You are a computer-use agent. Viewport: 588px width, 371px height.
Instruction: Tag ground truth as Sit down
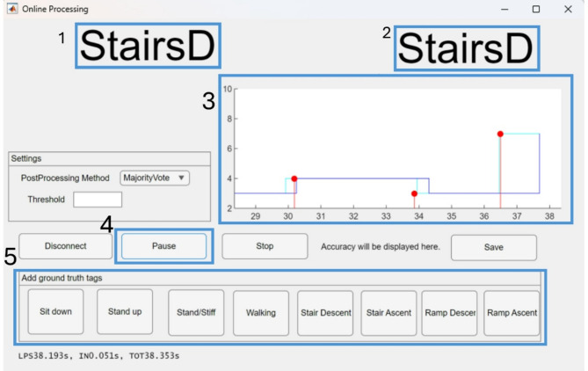[x=55, y=311]
